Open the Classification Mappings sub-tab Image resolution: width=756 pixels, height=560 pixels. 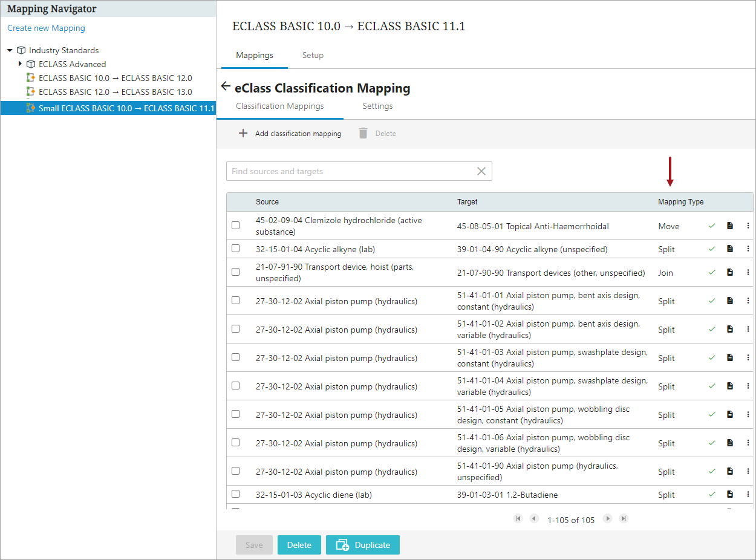coord(280,106)
